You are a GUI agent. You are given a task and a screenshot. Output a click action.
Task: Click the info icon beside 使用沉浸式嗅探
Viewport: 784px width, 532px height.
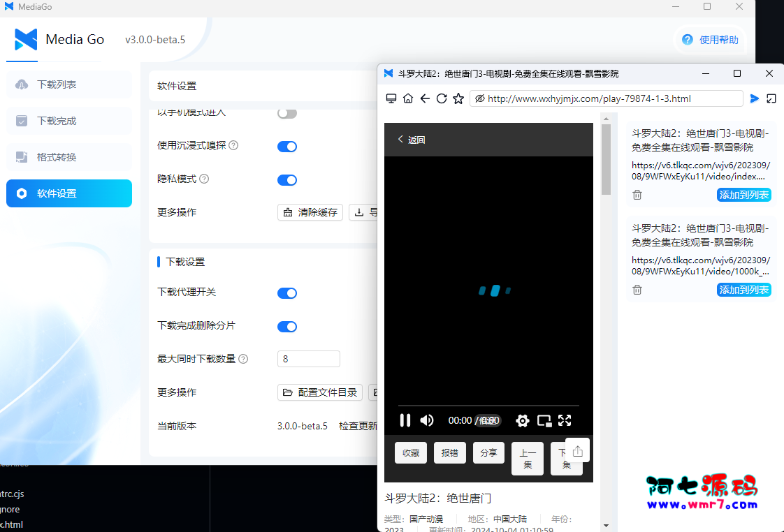[233, 145]
